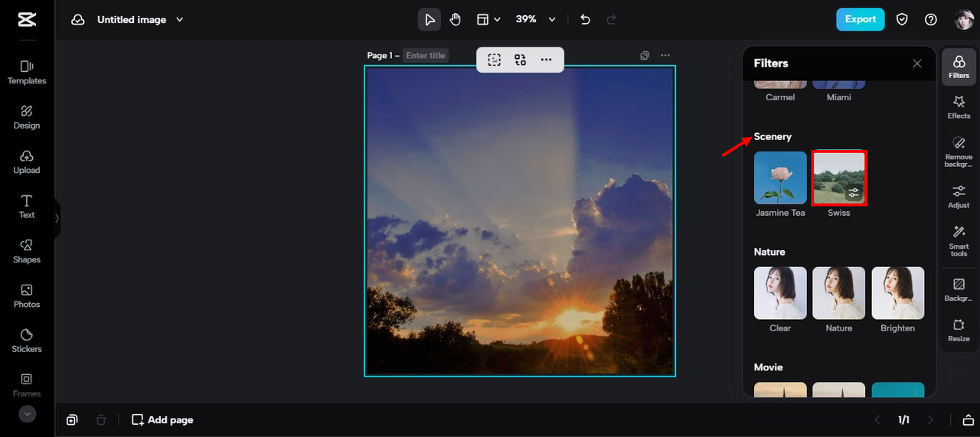This screenshot has width=980, height=437.
Task: Open the Smart tools tab
Action: point(959,241)
